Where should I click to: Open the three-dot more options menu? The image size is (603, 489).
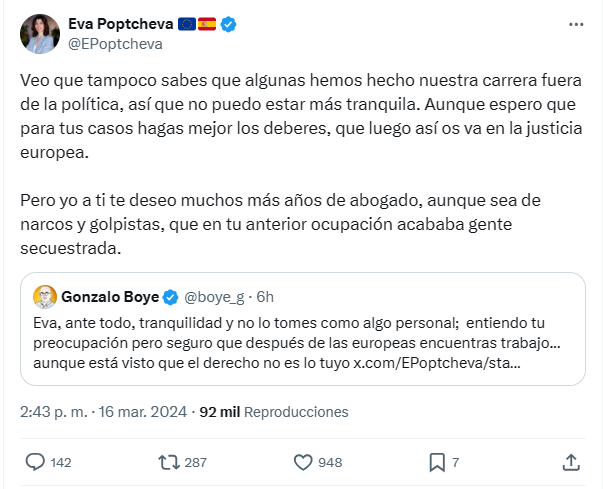tap(575, 24)
